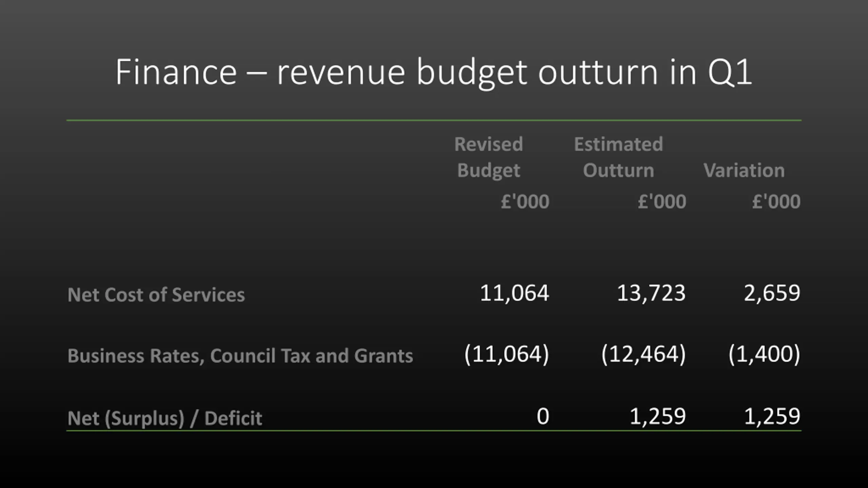Click the 2,659 variation value

pos(772,293)
